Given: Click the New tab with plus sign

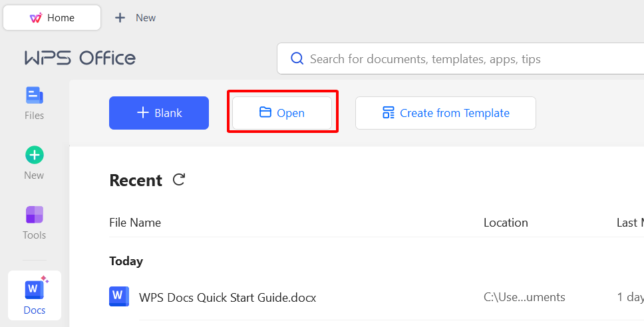Looking at the screenshot, I should (135, 18).
